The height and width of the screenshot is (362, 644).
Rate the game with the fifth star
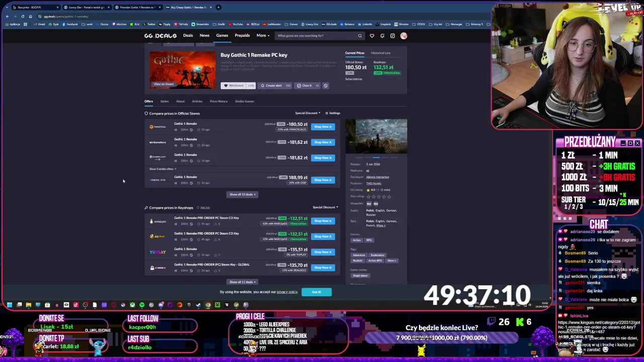tap(389, 197)
